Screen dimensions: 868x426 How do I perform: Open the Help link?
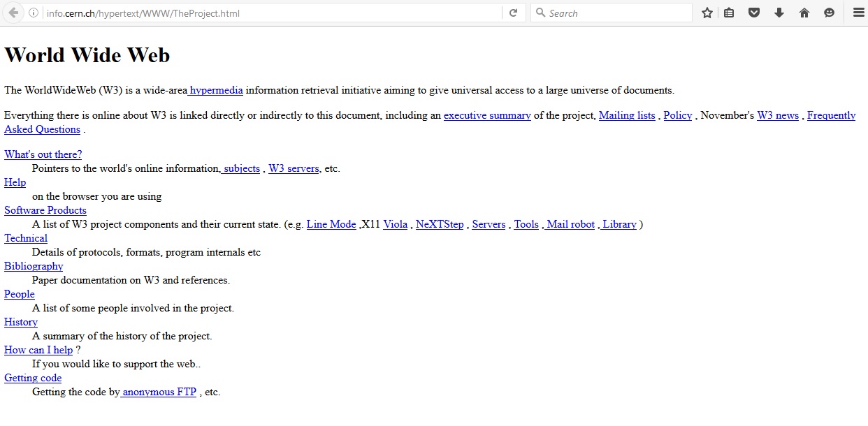(x=15, y=182)
